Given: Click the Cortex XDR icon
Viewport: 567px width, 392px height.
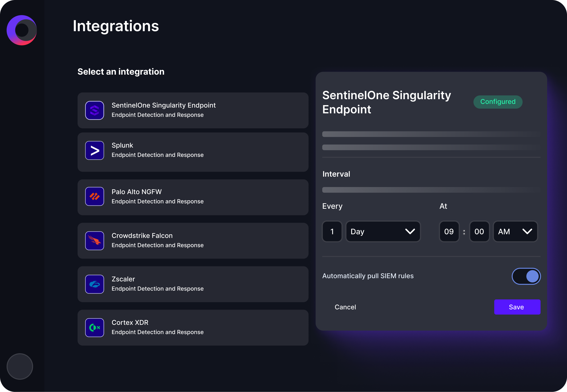Looking at the screenshot, I should tap(94, 328).
